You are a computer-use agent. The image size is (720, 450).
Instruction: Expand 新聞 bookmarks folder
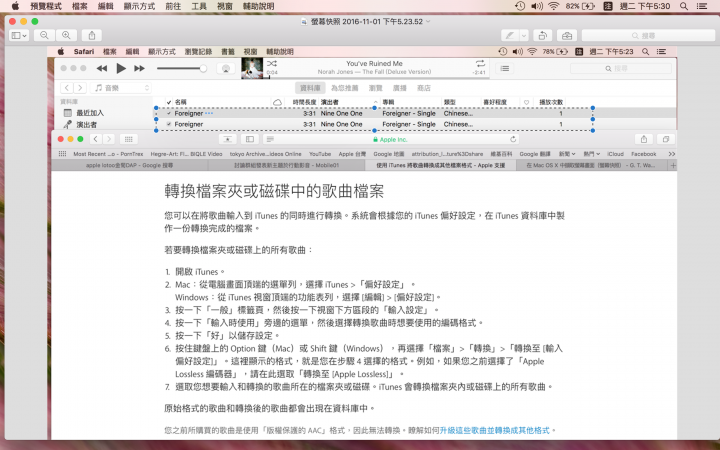point(567,154)
